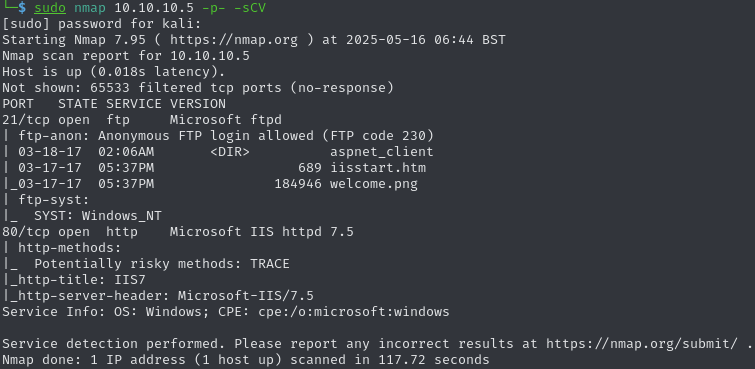Click the dollar prompt symbol
This screenshot has height=369, width=755.
[22, 8]
